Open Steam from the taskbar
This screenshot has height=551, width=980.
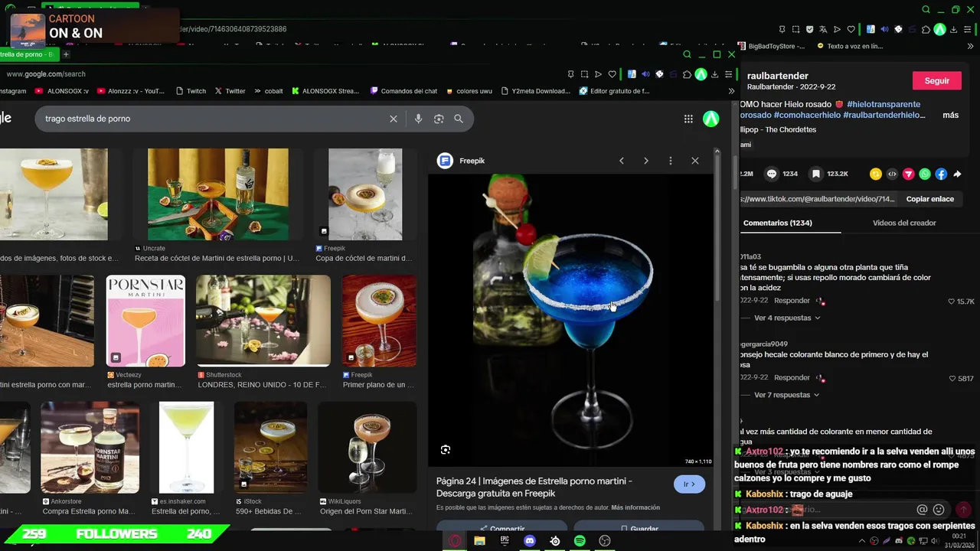pos(555,541)
